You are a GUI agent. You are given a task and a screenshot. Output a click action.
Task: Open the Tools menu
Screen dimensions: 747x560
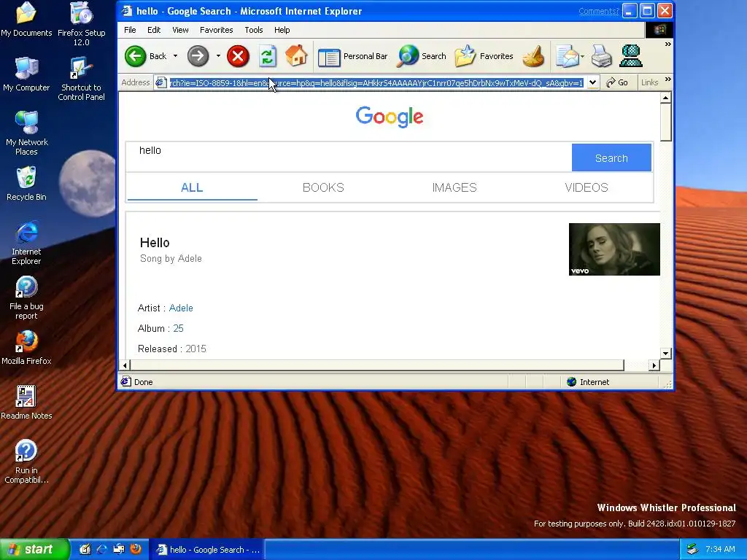coord(254,30)
